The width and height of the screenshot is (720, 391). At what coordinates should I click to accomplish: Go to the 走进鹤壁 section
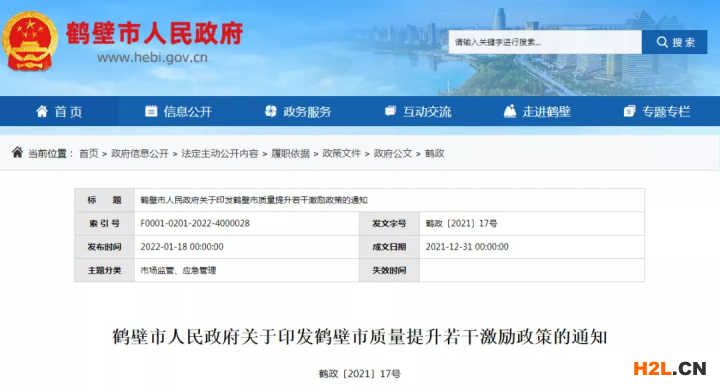[546, 112]
